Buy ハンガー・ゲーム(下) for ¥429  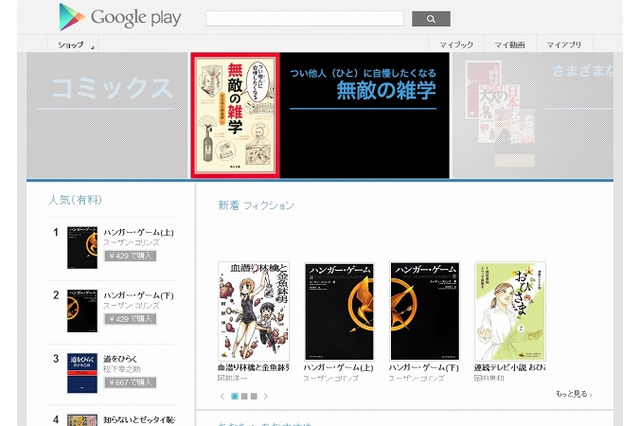130,319
